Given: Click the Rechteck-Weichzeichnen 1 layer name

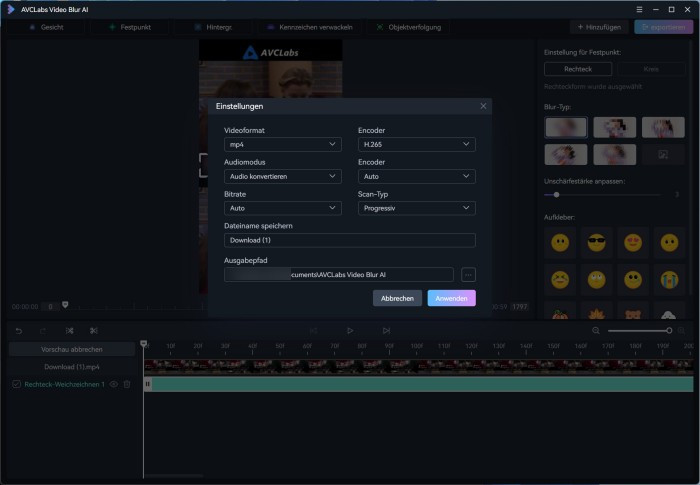Looking at the screenshot, I should click(x=64, y=384).
